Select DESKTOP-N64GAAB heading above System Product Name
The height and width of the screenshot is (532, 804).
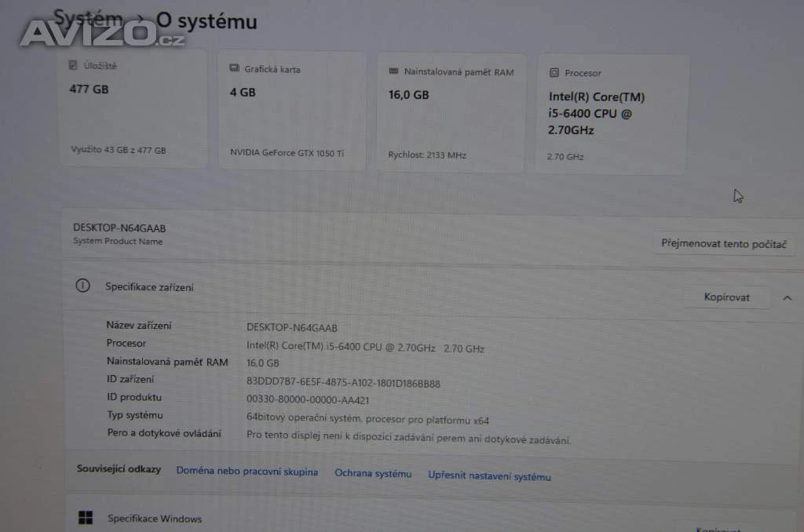tap(119, 228)
